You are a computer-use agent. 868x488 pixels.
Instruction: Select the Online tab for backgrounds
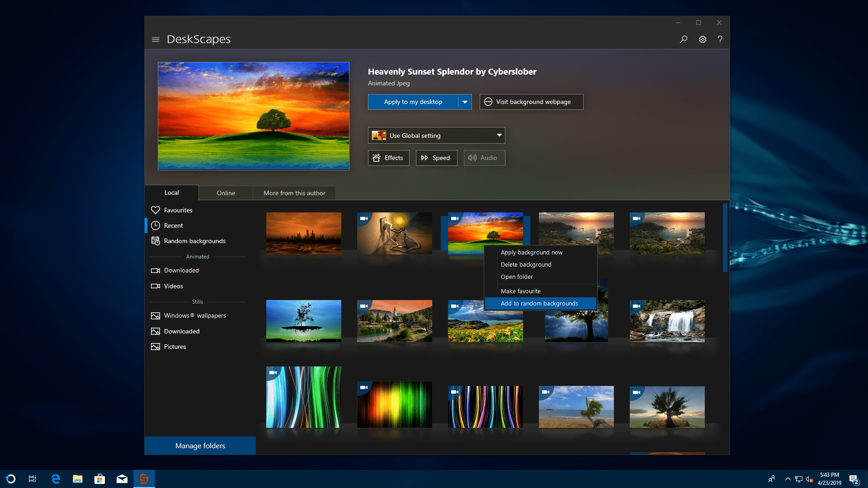click(226, 192)
